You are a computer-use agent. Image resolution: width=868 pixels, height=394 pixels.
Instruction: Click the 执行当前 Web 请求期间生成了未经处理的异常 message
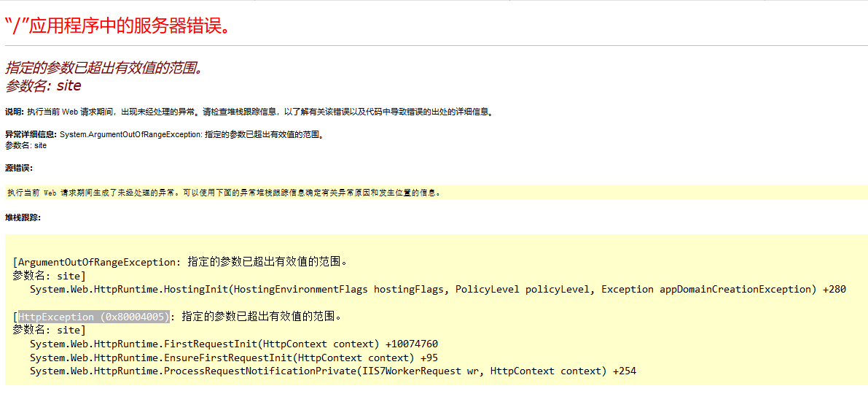(224, 193)
